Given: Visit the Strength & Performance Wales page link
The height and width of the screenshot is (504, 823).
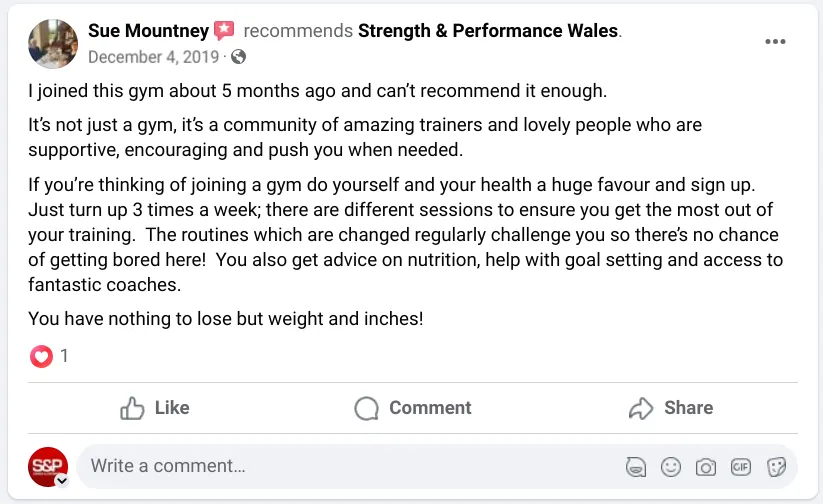Looking at the screenshot, I should click(488, 31).
